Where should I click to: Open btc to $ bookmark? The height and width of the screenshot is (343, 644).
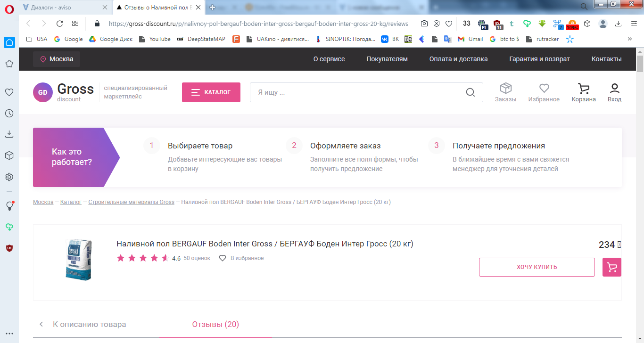[504, 39]
